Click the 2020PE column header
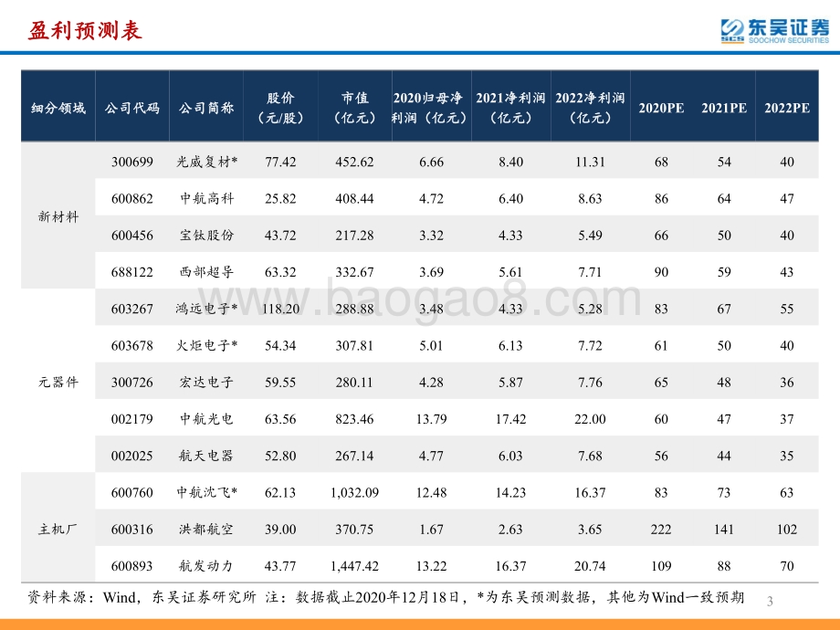The image size is (840, 630). 661,109
